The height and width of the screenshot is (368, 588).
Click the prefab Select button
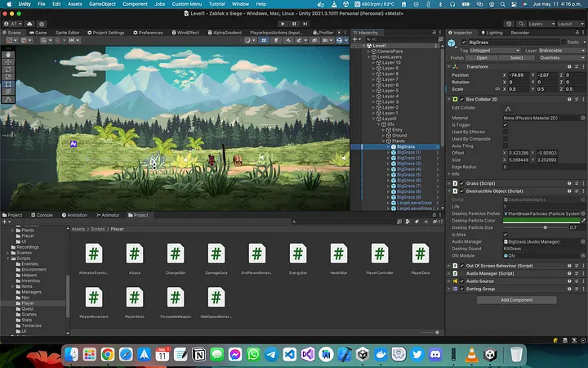[x=516, y=58]
